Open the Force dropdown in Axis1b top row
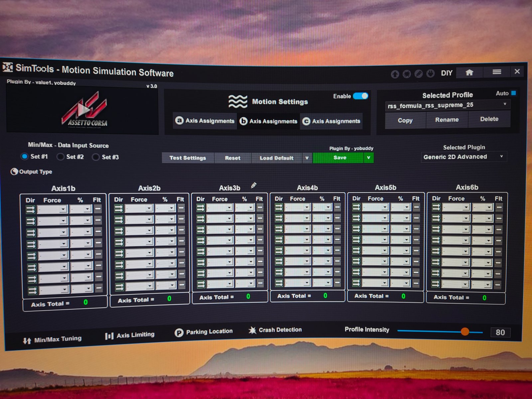 [x=53, y=209]
